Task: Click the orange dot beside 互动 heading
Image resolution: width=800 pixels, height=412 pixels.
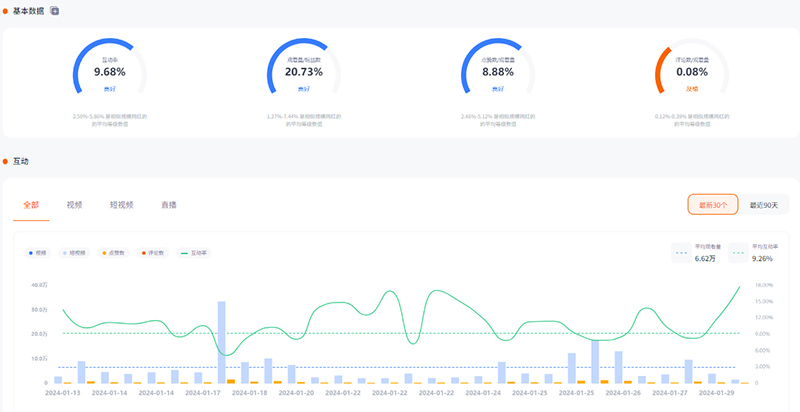Action: pyautogui.click(x=6, y=161)
